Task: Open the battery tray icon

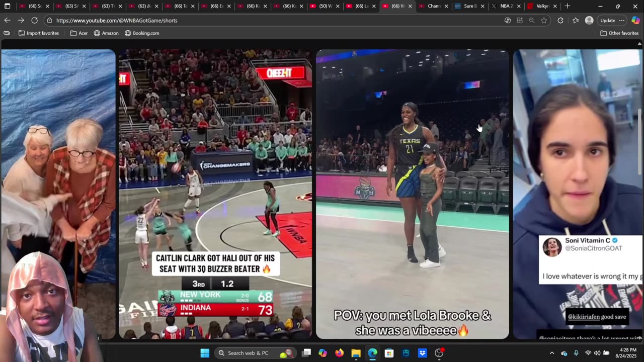Action: pos(606,353)
